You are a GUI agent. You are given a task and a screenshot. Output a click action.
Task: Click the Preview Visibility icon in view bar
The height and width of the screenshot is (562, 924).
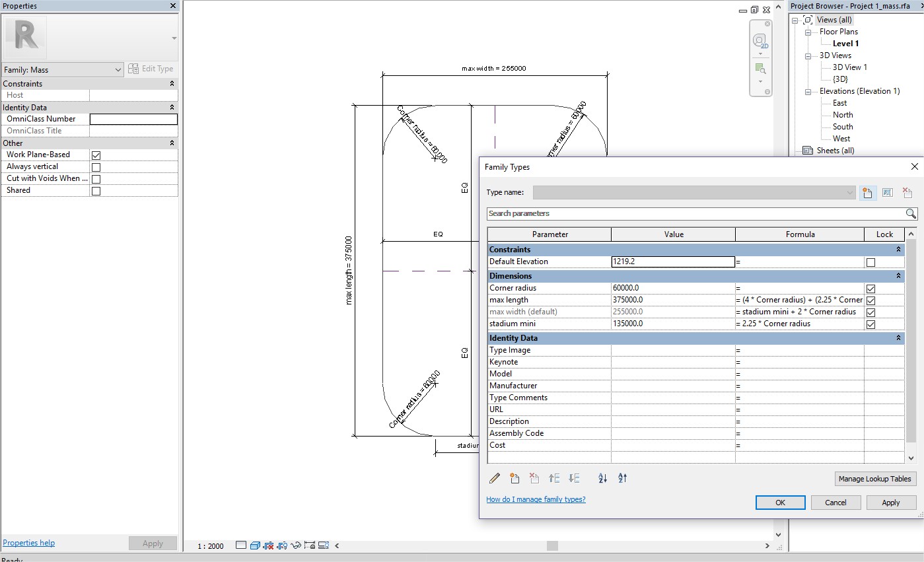pos(324,545)
